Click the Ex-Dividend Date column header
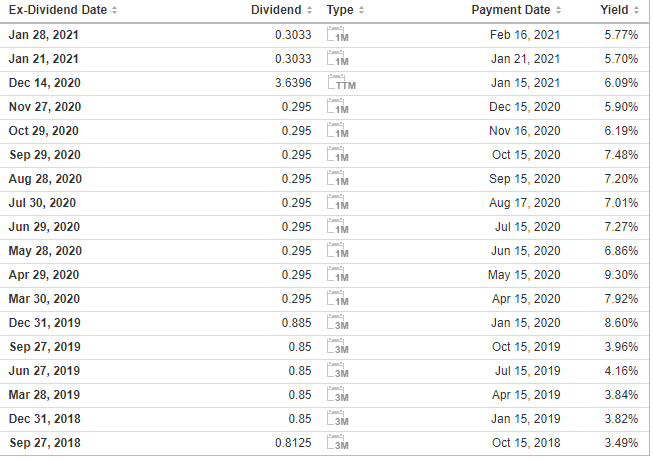This screenshot has height=462, width=653. tap(58, 10)
